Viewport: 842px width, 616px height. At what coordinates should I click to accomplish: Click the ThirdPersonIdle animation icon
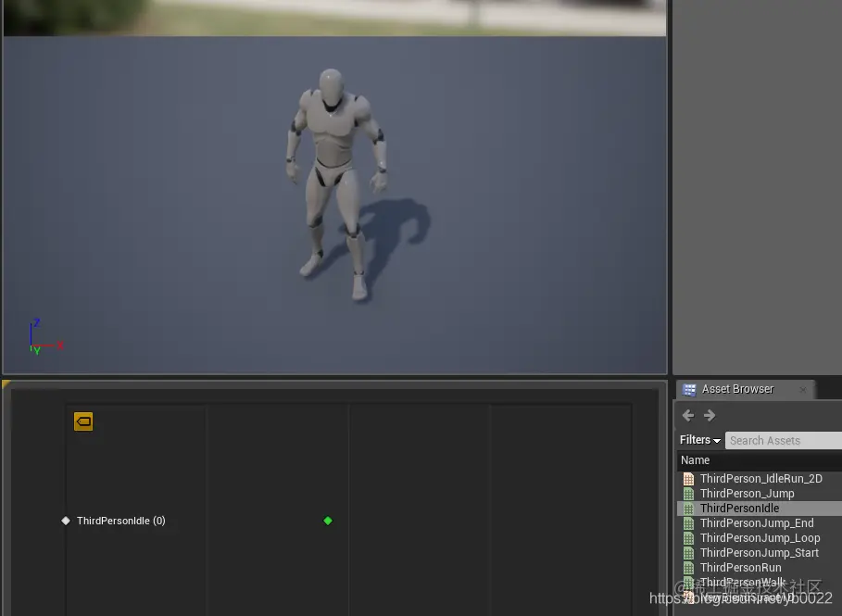688,508
